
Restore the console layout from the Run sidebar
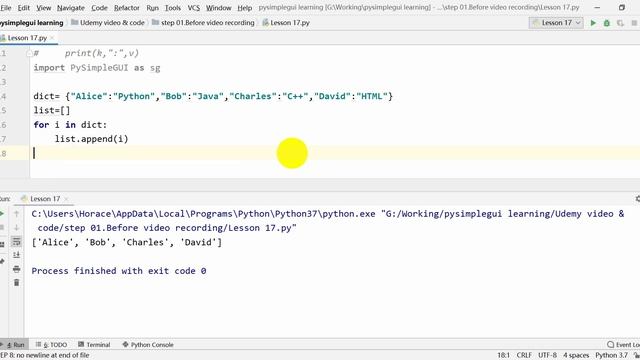point(2,244)
